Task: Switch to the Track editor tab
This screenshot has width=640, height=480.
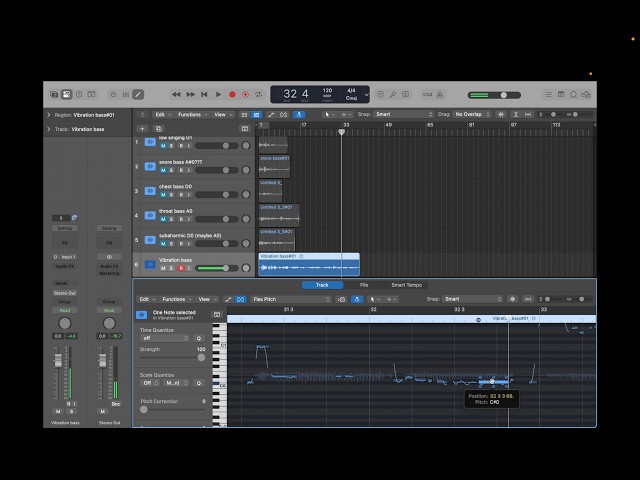Action: pyautogui.click(x=322, y=285)
